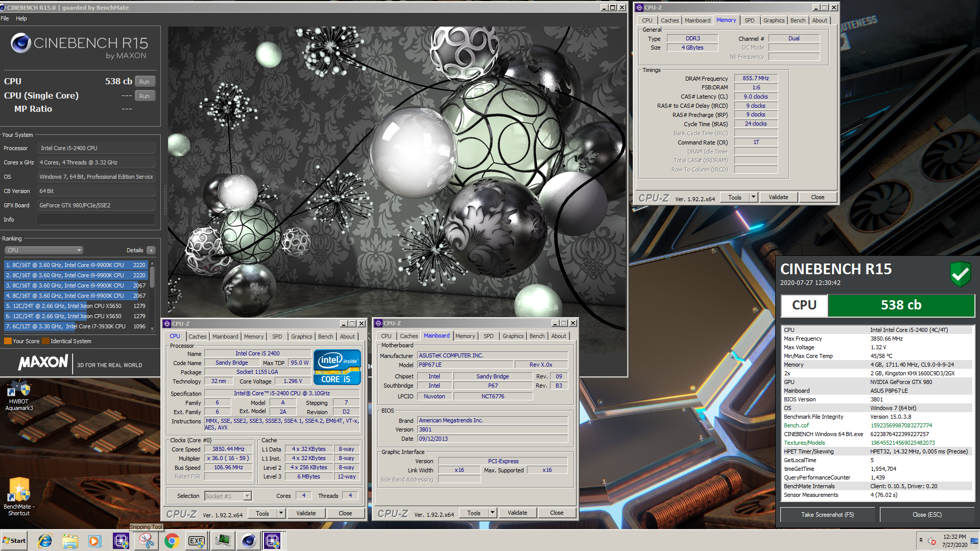Click the CPU-Z Memory window title icon
Image resolution: width=980 pixels, height=551 pixels.
click(639, 8)
